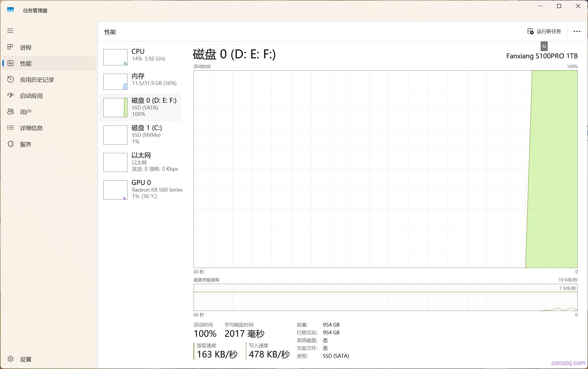Switch to 进程 tab
Image resolution: width=588 pixels, height=369 pixels.
coord(49,47)
